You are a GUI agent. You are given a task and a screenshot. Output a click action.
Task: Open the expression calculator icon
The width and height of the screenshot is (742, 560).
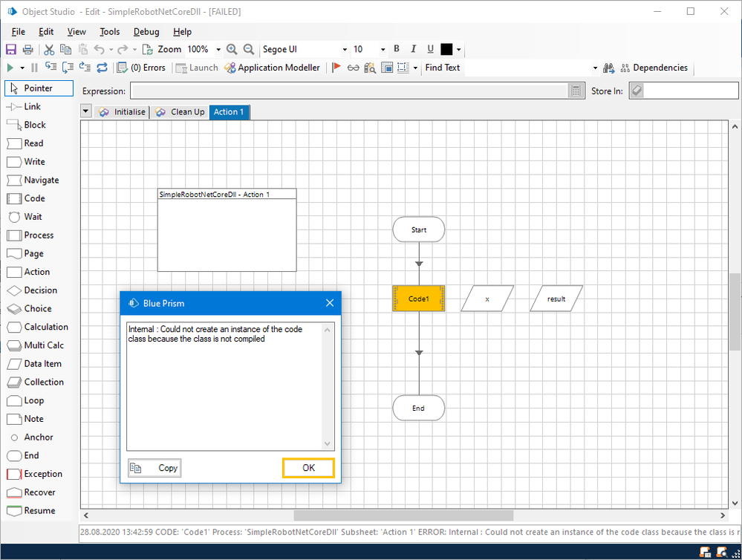576,91
